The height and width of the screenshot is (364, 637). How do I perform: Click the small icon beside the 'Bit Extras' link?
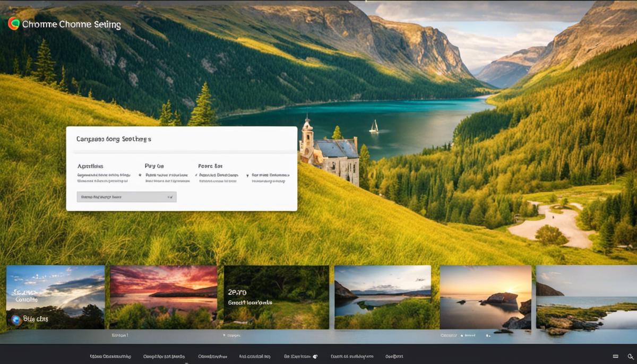pos(315,356)
